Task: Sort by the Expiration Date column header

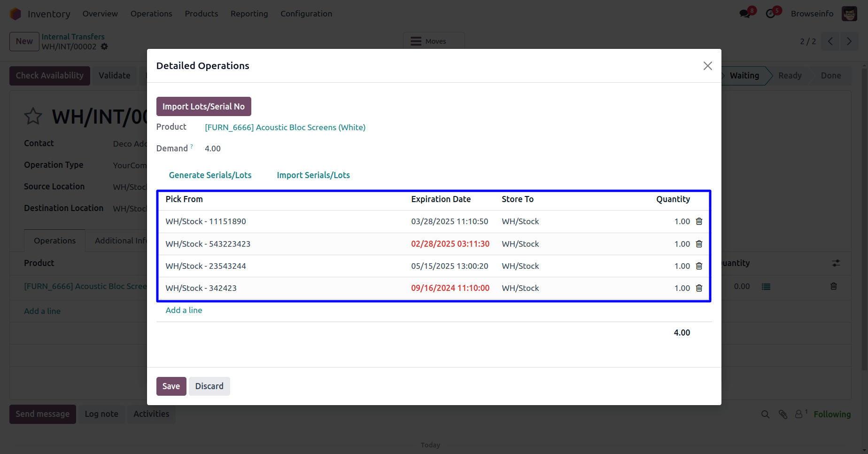Action: pyautogui.click(x=441, y=199)
